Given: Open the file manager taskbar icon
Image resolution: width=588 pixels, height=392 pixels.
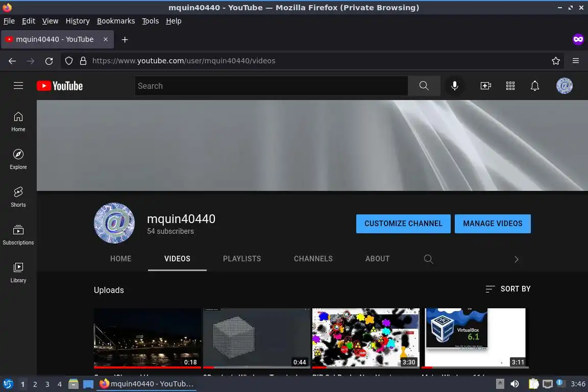Looking at the screenshot, I should click(73, 384).
